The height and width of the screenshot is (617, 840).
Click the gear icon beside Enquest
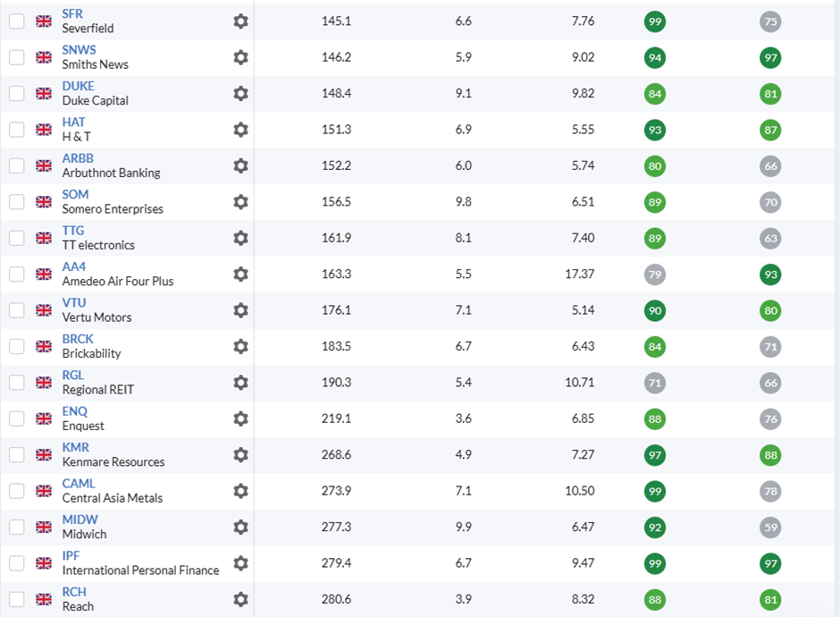(240, 418)
